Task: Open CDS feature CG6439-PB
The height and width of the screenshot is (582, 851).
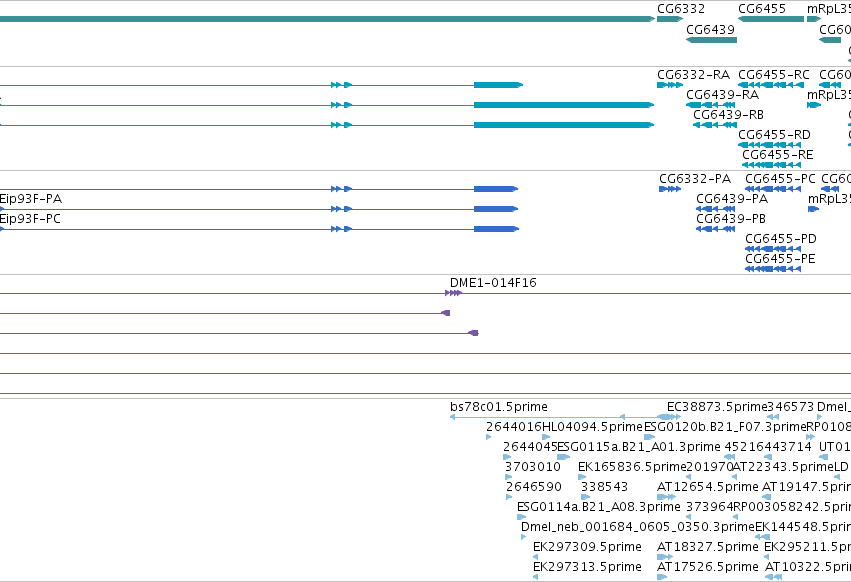Action: click(x=731, y=219)
